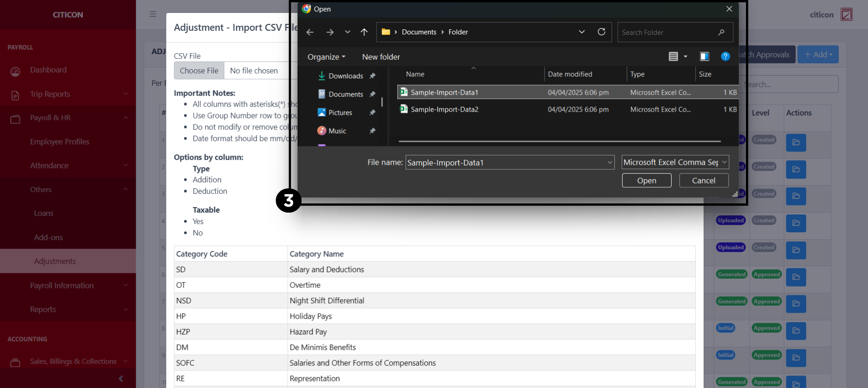This screenshot has width=868, height=388.
Task: Click the citicon profile avatar icon
Action: (x=846, y=15)
